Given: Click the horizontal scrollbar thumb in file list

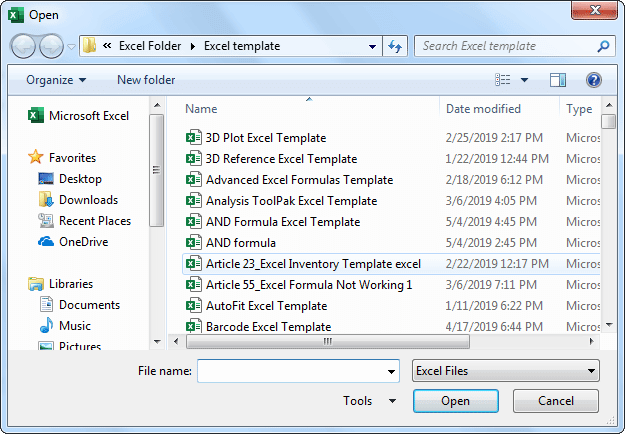Looking at the screenshot, I should pyautogui.click(x=328, y=342).
